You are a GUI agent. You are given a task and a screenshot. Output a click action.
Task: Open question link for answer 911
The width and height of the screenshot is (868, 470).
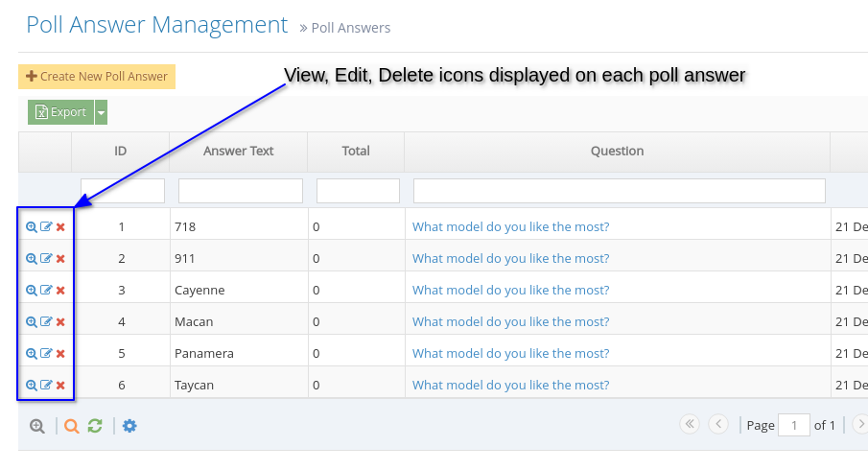tap(510, 258)
